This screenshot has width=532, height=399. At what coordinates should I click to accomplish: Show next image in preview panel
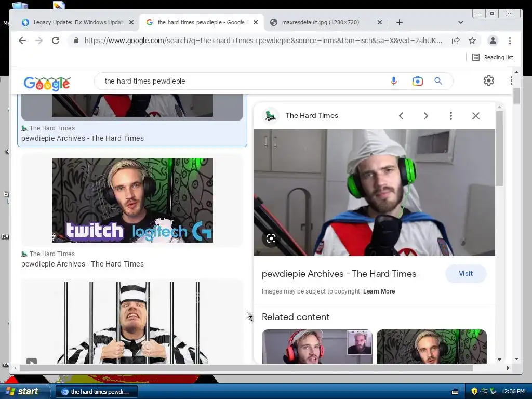click(x=426, y=116)
